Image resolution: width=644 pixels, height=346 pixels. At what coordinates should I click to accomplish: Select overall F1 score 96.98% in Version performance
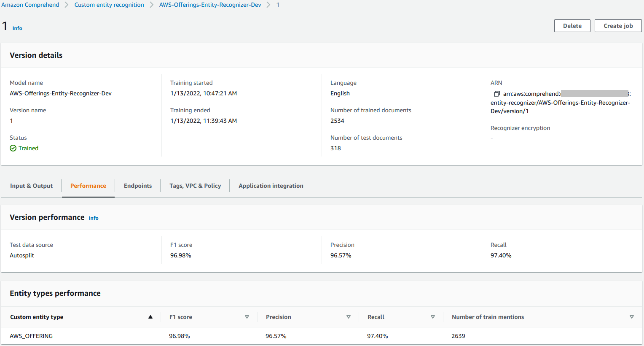(181, 255)
